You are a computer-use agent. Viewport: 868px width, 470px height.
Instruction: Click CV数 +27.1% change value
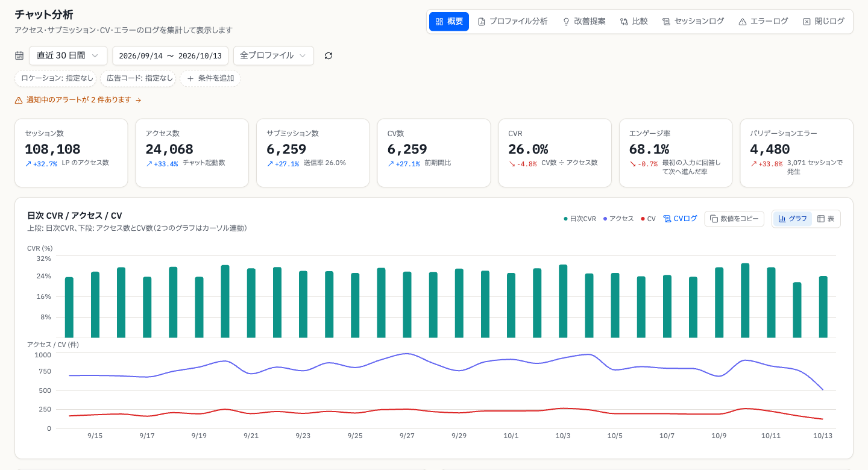click(x=407, y=164)
